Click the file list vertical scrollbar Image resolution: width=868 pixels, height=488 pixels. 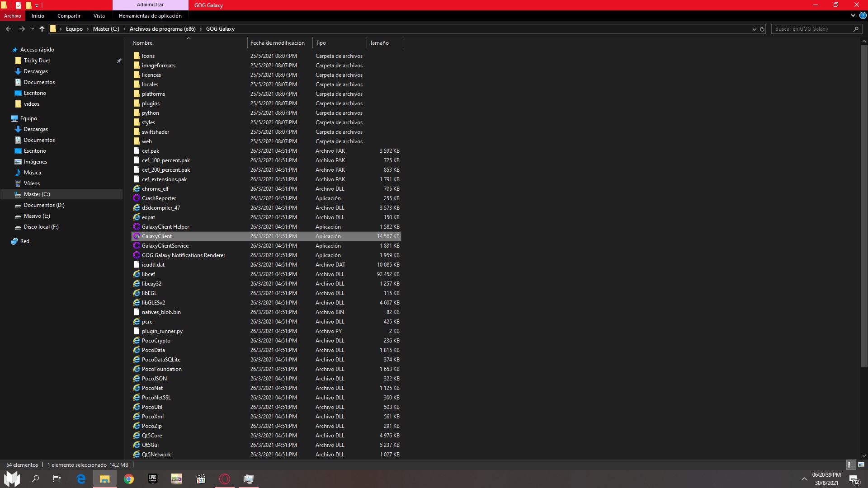point(864,206)
